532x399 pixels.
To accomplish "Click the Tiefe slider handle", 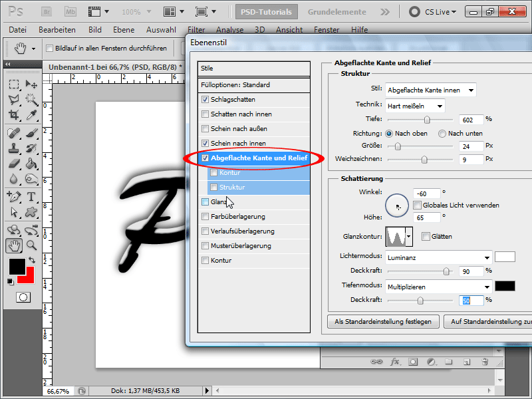I will (x=427, y=120).
